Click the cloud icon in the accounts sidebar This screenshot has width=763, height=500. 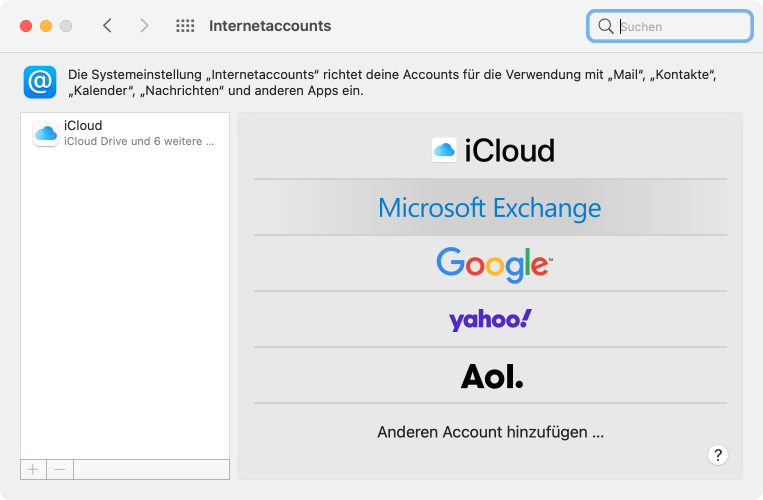(45, 133)
